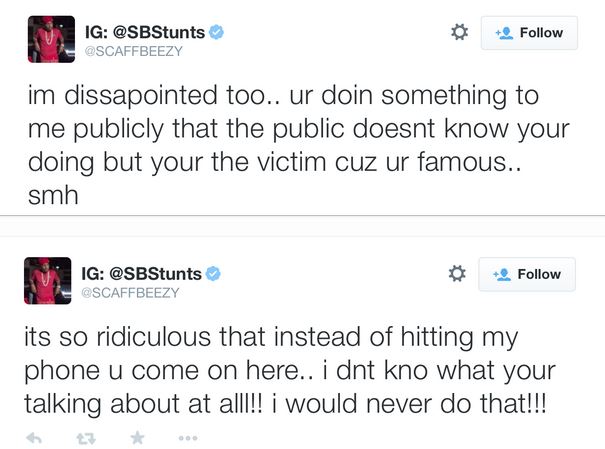Retweet the second tweet
Image resolution: width=605 pixels, height=449 pixels.
(86, 438)
